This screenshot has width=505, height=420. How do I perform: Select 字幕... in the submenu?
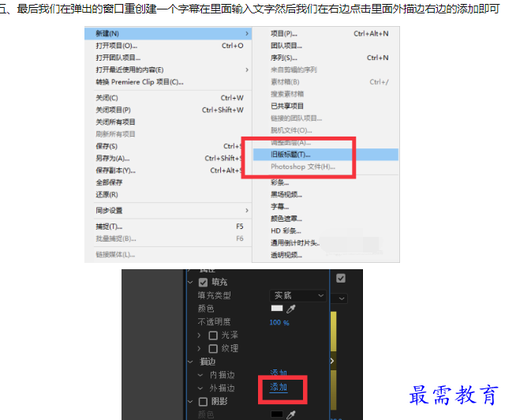pyautogui.click(x=326, y=207)
